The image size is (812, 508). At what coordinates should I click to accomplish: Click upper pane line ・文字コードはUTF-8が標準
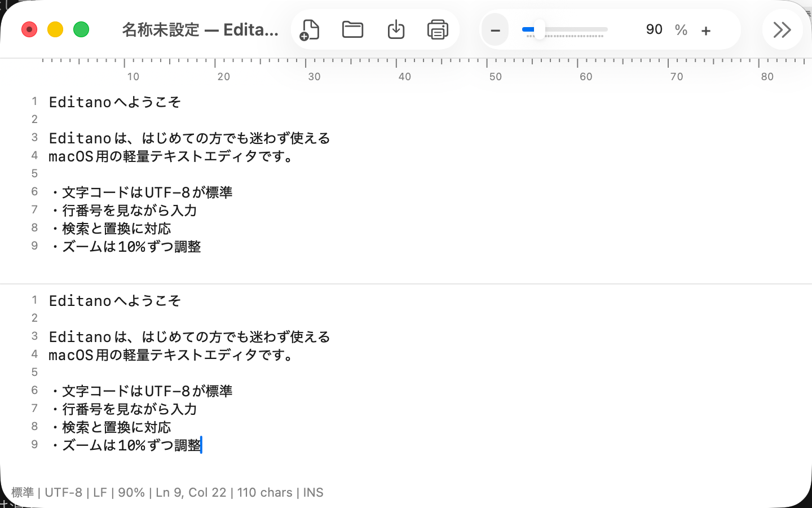point(141,192)
